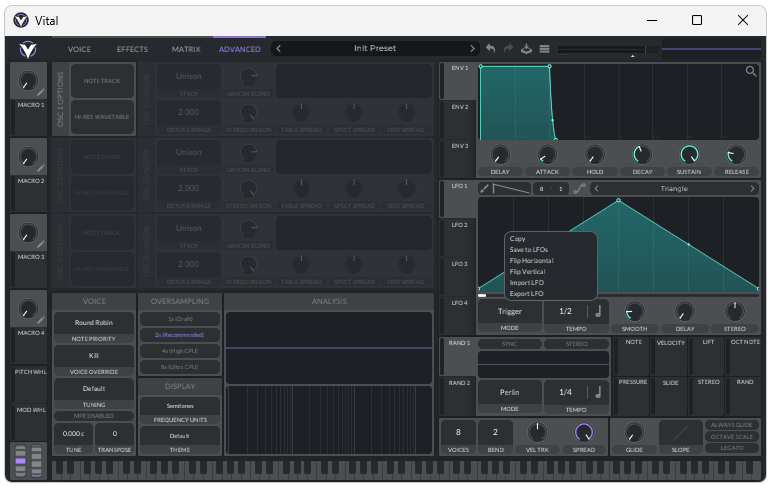Image resolution: width=771 pixels, height=486 pixels.
Task: Toggle the LFO smooth curve icon
Action: pos(579,188)
